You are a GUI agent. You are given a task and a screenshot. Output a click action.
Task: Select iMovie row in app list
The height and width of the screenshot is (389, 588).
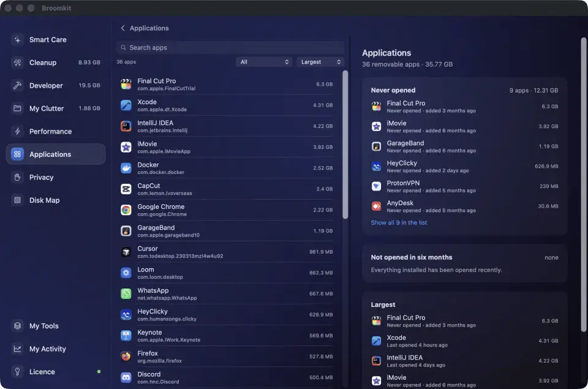click(x=227, y=148)
